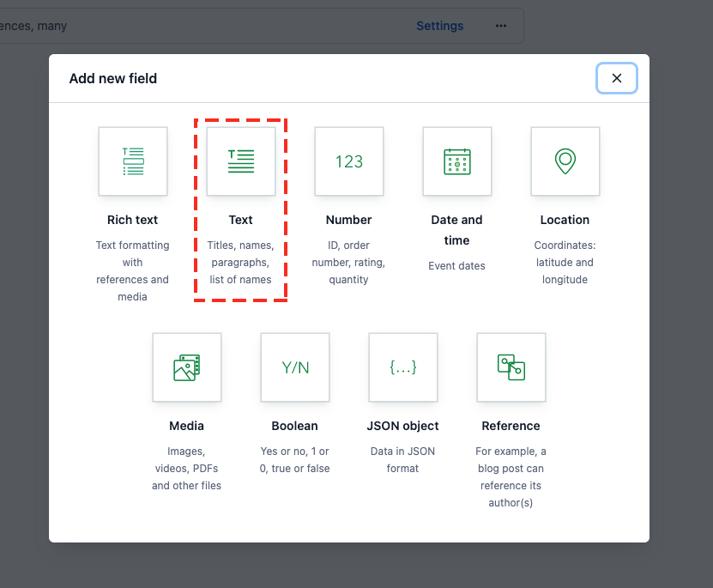The width and height of the screenshot is (713, 588).
Task: Pick the Boolean Y/N icon
Action: coord(295,367)
